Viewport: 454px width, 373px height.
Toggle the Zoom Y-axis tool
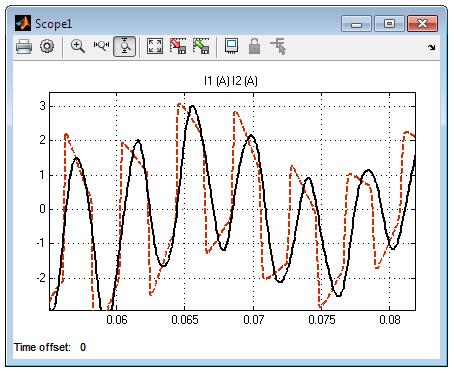point(125,46)
